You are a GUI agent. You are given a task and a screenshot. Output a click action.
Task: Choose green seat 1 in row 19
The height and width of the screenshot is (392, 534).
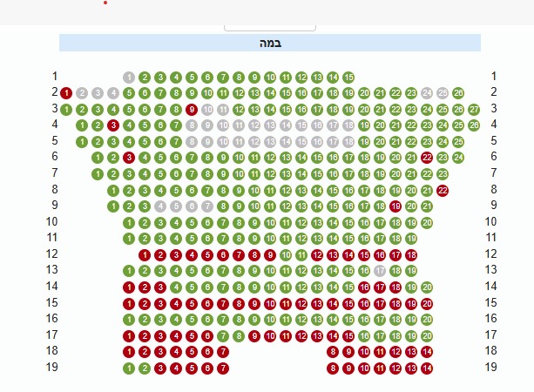pos(129,368)
